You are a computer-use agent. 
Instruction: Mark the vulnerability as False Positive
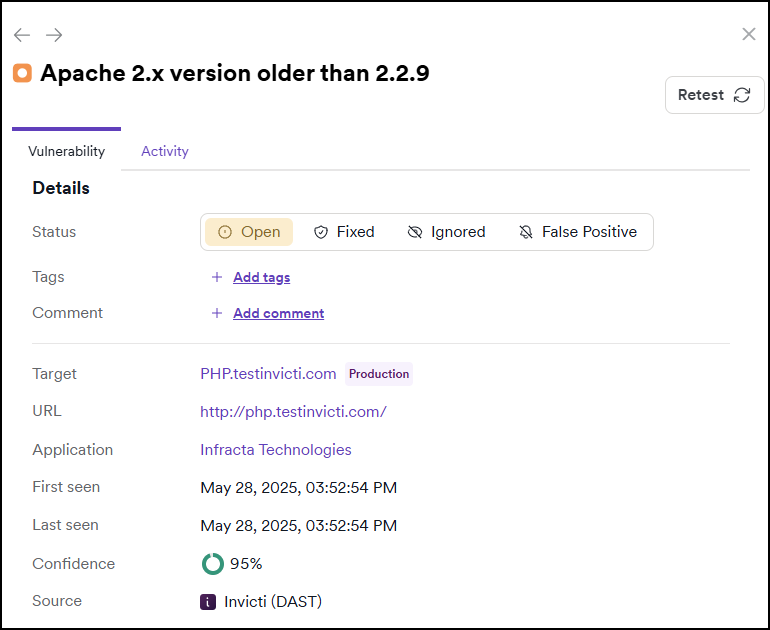click(578, 232)
